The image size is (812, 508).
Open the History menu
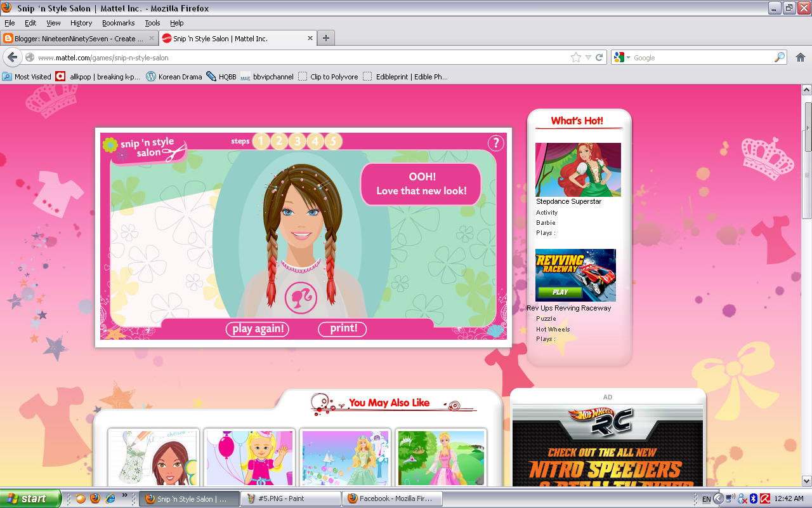(x=81, y=23)
